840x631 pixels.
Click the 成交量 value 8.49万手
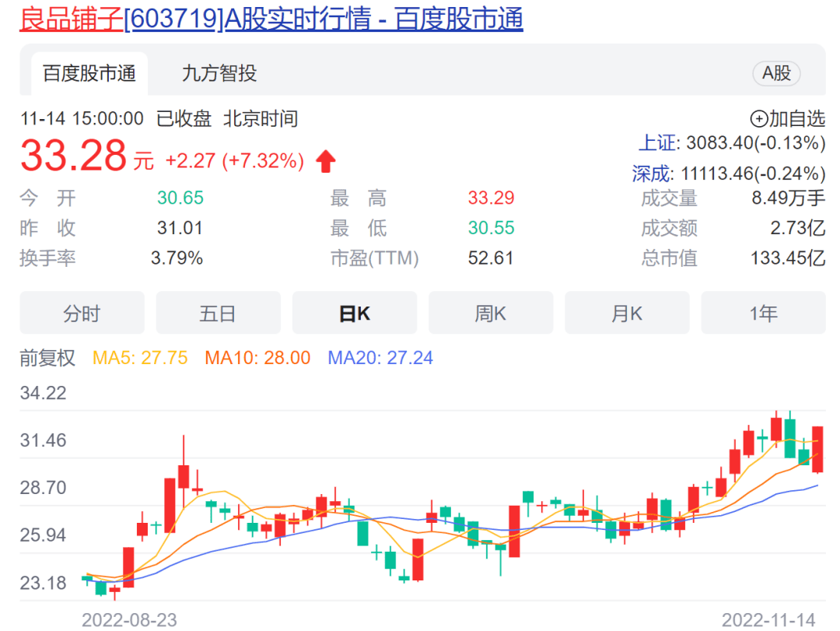point(788,198)
